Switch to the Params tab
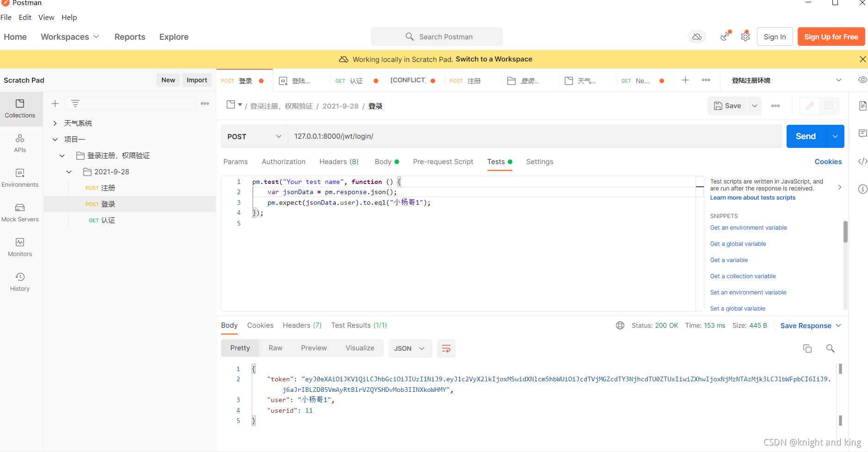Image resolution: width=868 pixels, height=452 pixels. pos(235,161)
